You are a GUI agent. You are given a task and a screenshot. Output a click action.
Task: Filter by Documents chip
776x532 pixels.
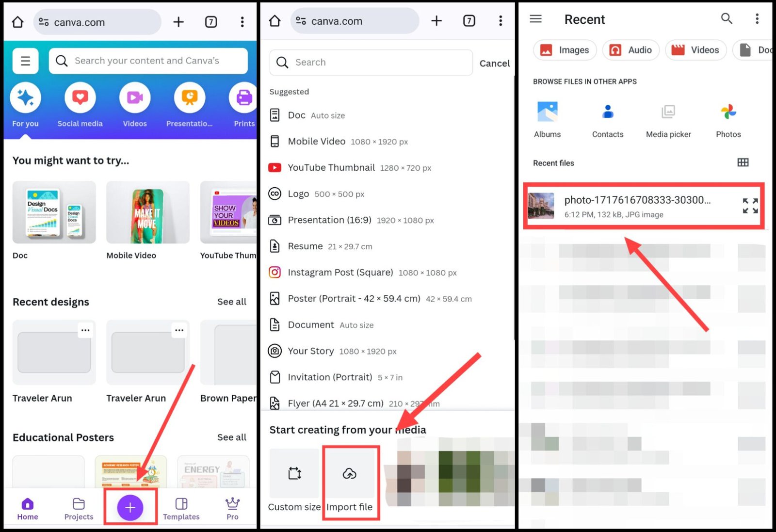(x=752, y=50)
